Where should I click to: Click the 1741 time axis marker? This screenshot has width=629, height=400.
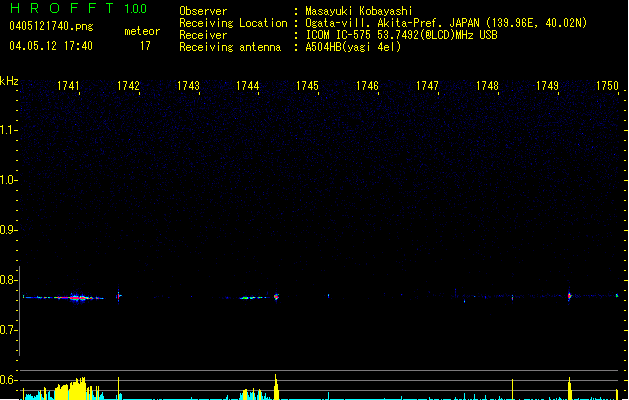click(68, 86)
